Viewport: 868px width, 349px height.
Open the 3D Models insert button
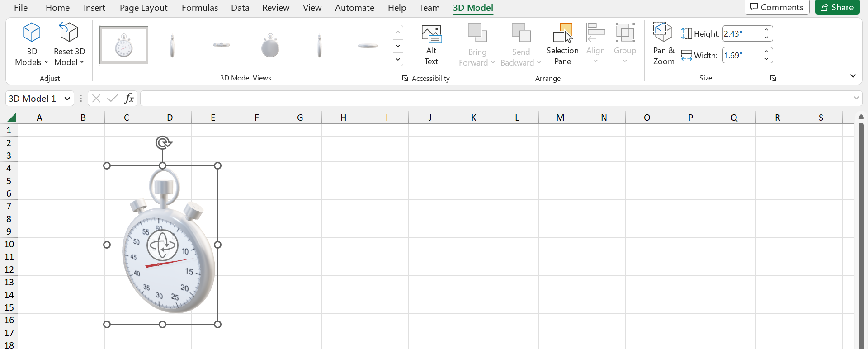click(32, 44)
